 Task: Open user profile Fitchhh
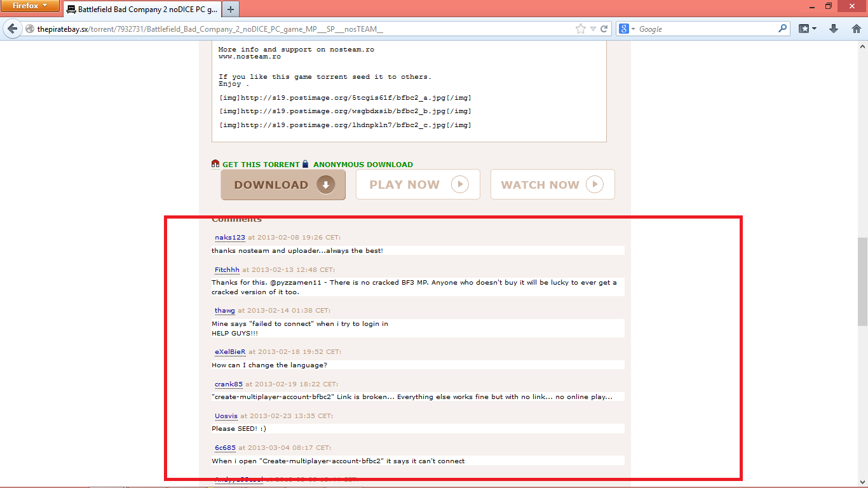click(227, 269)
